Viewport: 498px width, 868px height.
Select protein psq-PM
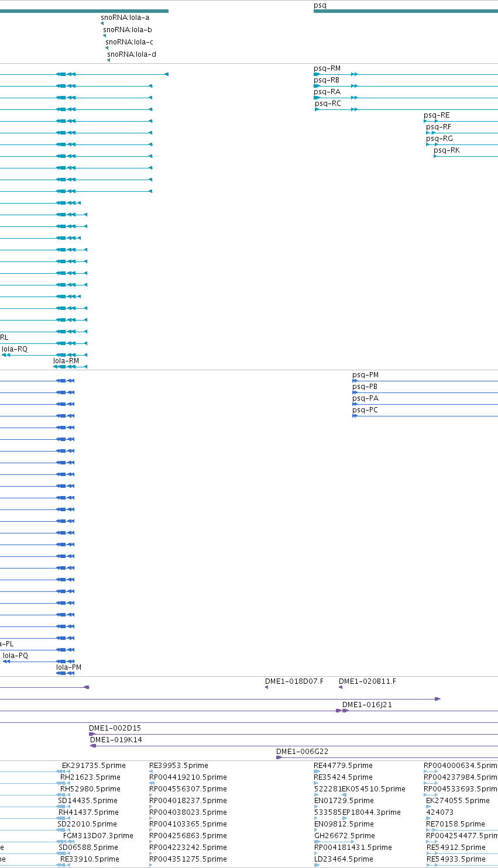tap(365, 375)
